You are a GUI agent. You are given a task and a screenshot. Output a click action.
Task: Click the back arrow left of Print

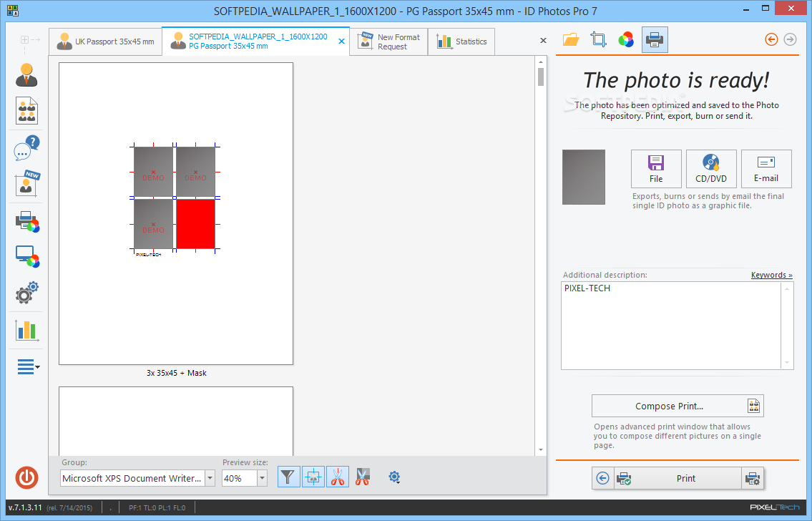click(603, 479)
